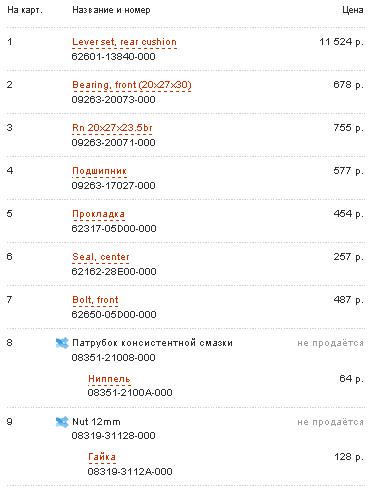The width and height of the screenshot is (368, 493).
Task: Click part number 08351-2100A-000
Action: (x=130, y=392)
